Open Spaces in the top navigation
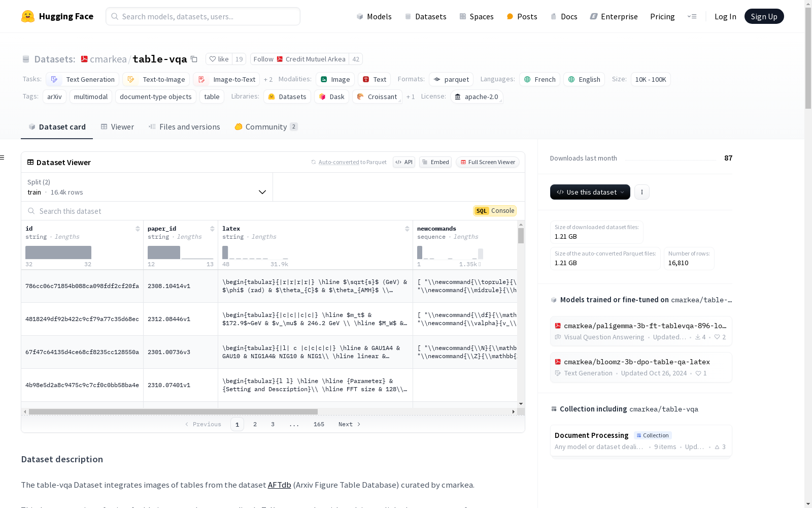Screen dimensions: 812x508 coord(476,16)
